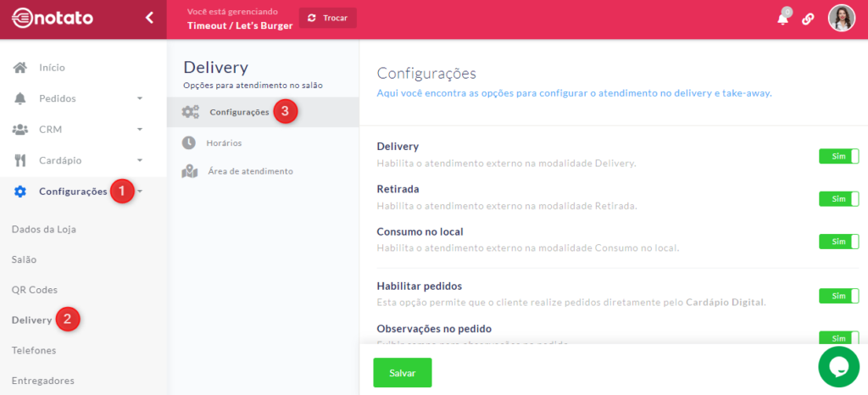Disable the Consumo no local switch

tap(838, 242)
